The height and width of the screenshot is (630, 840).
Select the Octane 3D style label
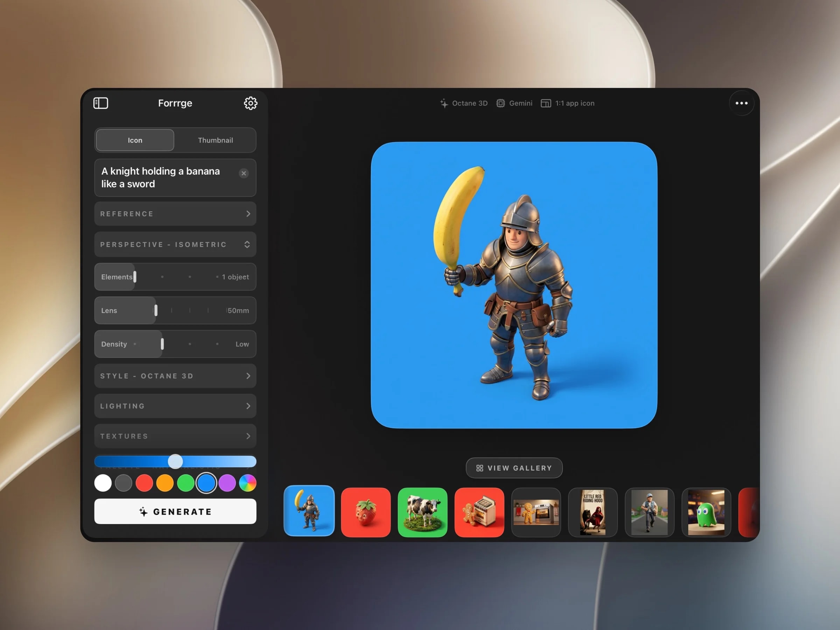[469, 103]
